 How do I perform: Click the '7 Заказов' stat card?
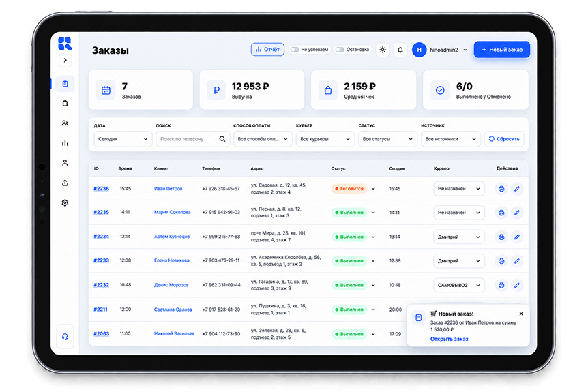pos(141,90)
